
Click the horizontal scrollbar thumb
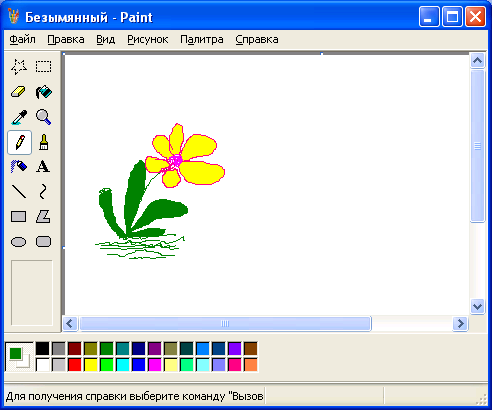click(225, 323)
